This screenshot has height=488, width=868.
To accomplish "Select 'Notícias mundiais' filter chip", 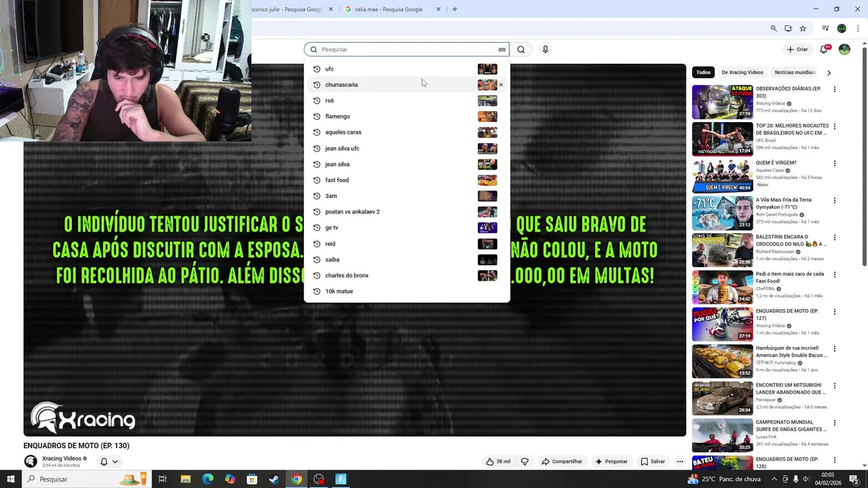I will (x=795, y=73).
